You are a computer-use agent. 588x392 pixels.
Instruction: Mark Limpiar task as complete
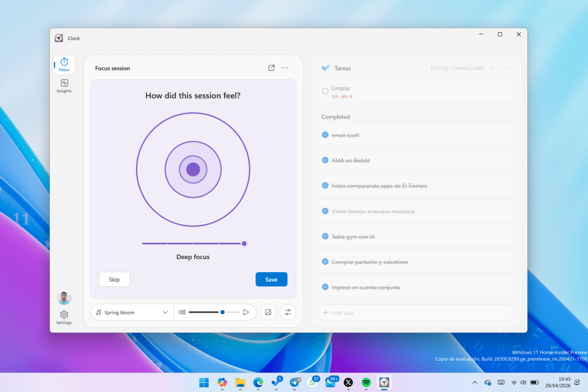pos(325,91)
